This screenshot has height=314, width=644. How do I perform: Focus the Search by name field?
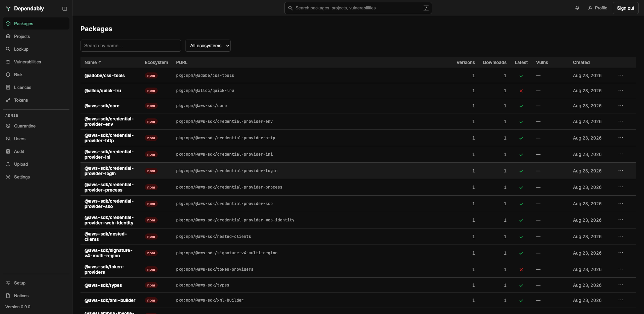click(x=131, y=46)
